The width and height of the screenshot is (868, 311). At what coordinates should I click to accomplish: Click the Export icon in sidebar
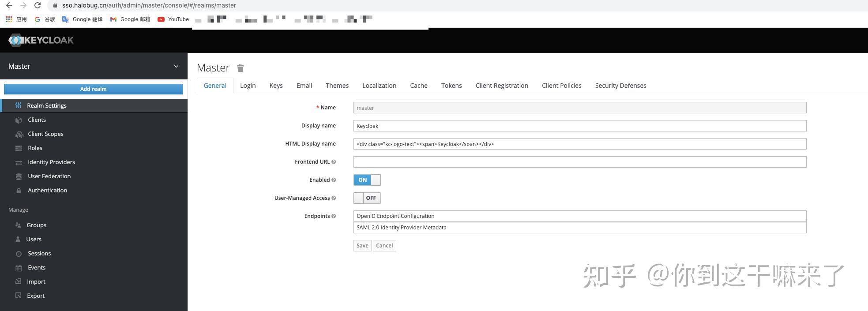pos(18,296)
